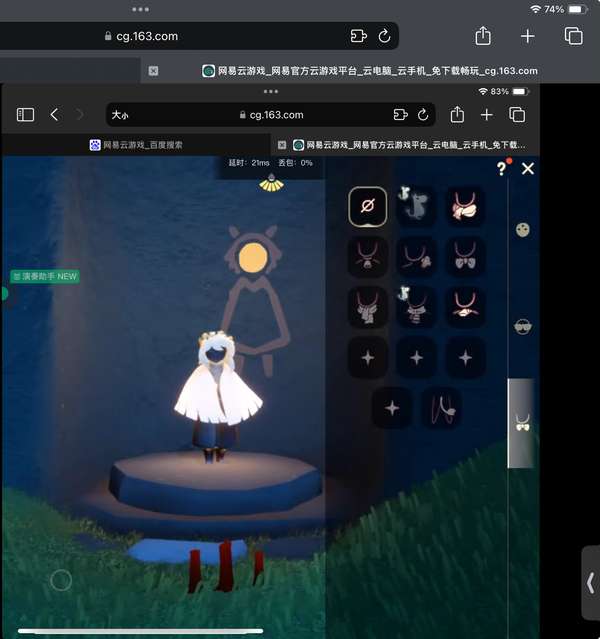This screenshot has width=600, height=639.
Task: Open the outer Safari share button
Action: point(483,35)
